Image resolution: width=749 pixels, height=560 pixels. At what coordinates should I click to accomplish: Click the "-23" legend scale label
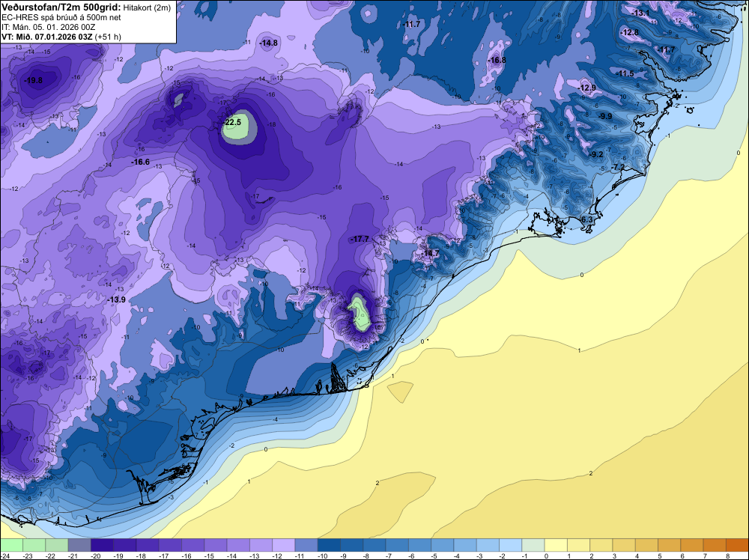[x=27, y=556]
